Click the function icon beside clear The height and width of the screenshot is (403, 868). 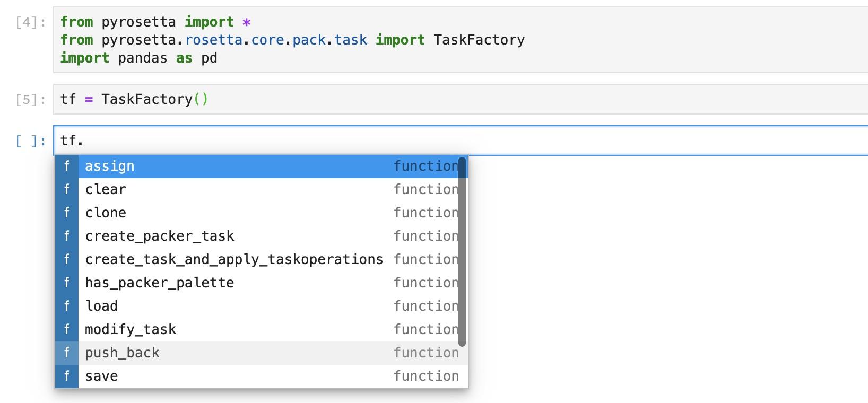67,190
